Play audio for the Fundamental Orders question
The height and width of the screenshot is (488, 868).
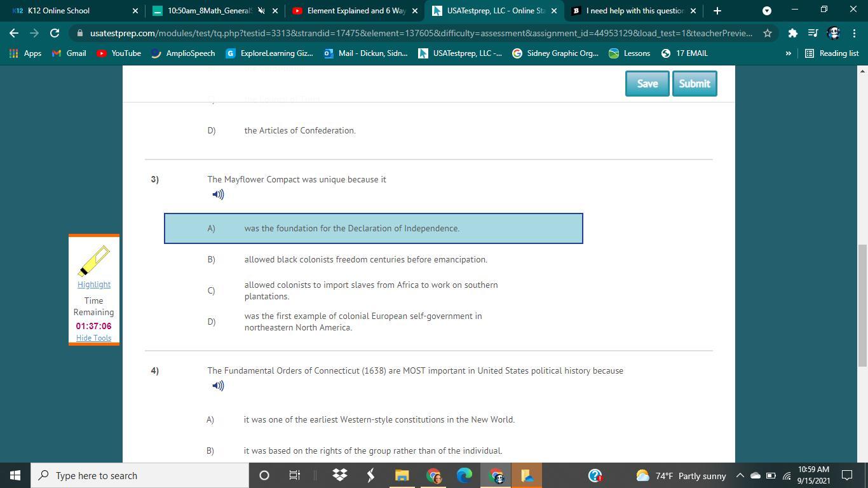point(218,386)
